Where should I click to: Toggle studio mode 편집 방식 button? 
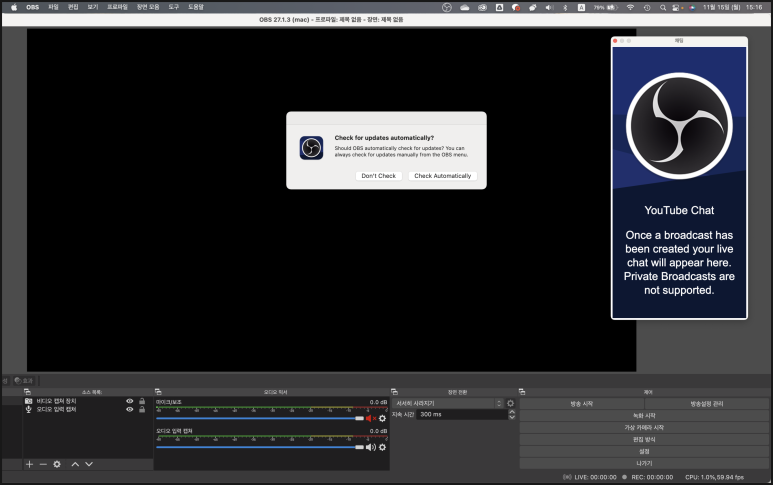(x=644, y=439)
